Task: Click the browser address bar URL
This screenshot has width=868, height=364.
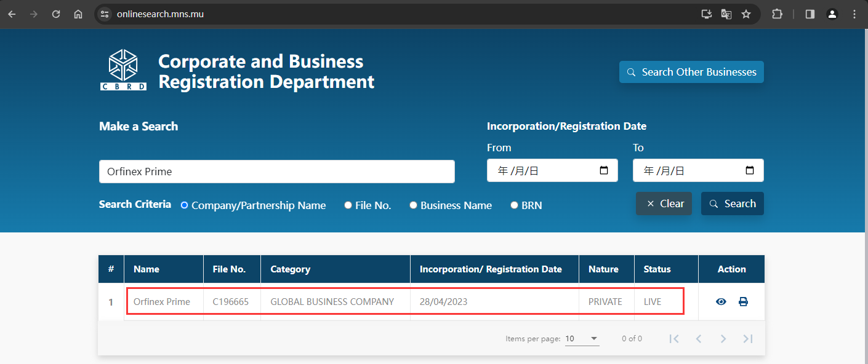Action: [x=160, y=14]
